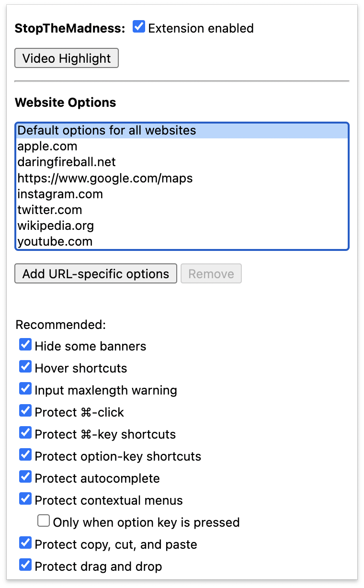Toggle Protect drag and drop checkbox

point(25,565)
